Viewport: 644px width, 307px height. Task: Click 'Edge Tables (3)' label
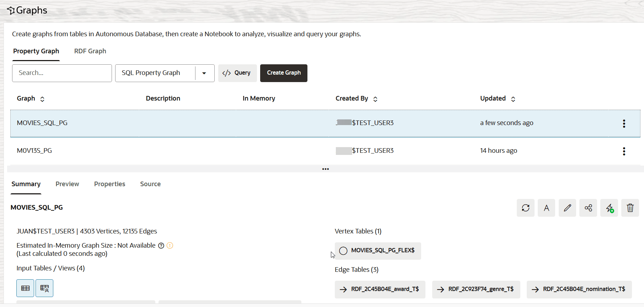[356, 270]
